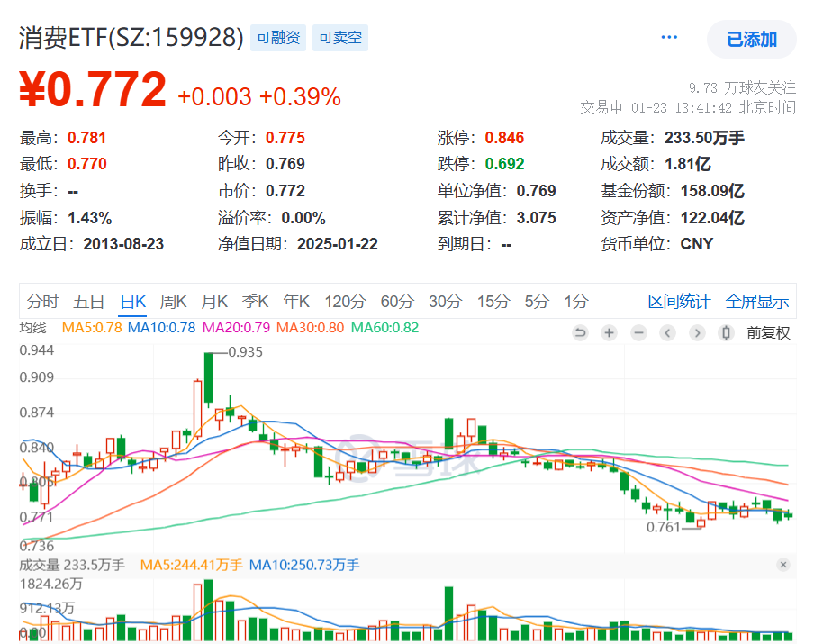This screenshot has height=644, width=814.
Task: Click the candlestick style icon
Action: 726,333
